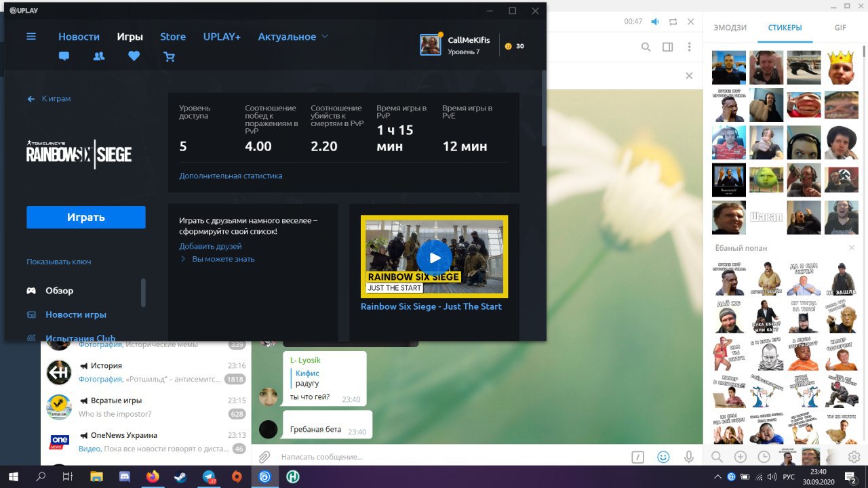Click the Новости игры sidebar icon
The image size is (868, 488).
point(31,314)
